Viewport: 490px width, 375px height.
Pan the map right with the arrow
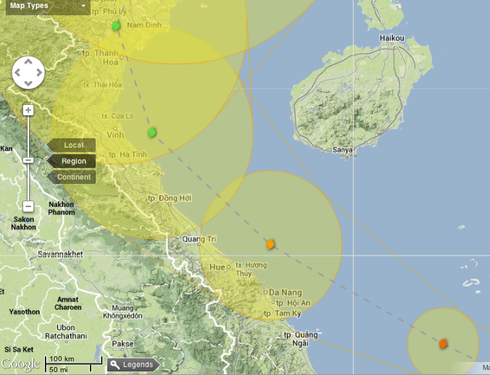point(39,72)
